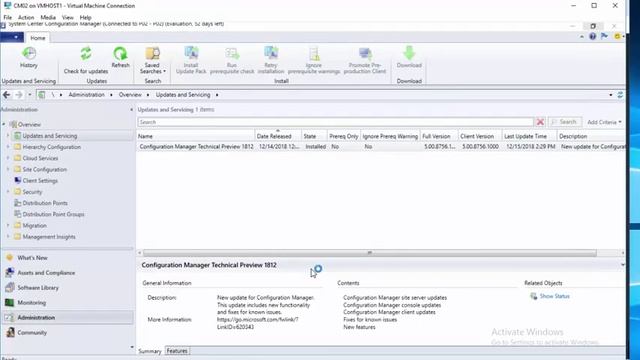Image resolution: width=640 pixels, height=360 pixels.
Task: Select the Cloud Services folder
Action: 40,158
